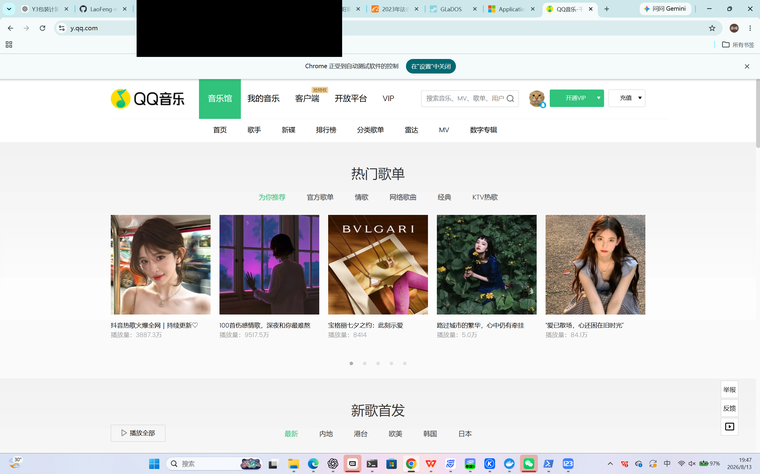Open WeChat from the taskbar
This screenshot has height=474, width=760.
(x=528, y=464)
